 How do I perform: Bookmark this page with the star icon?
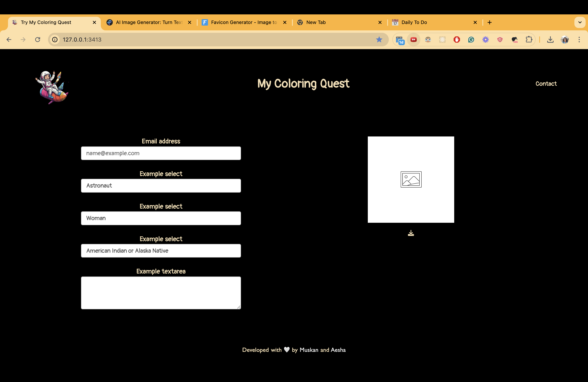[x=379, y=40]
